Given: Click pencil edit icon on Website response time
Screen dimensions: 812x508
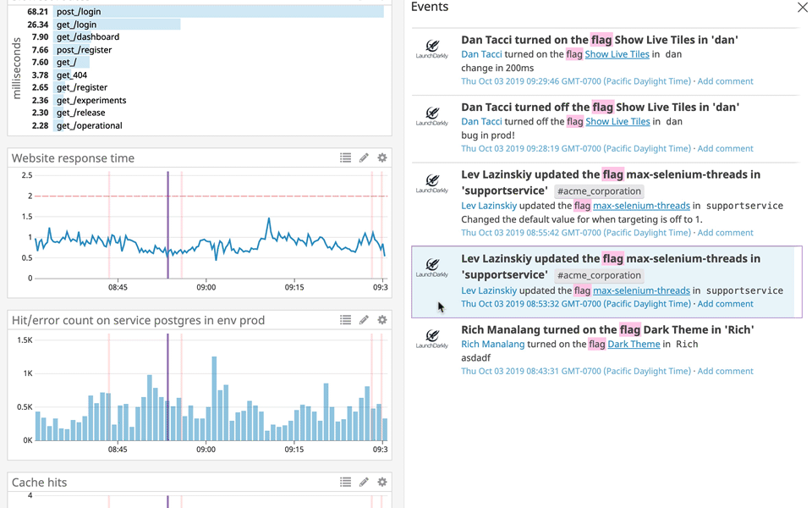Looking at the screenshot, I should (364, 157).
